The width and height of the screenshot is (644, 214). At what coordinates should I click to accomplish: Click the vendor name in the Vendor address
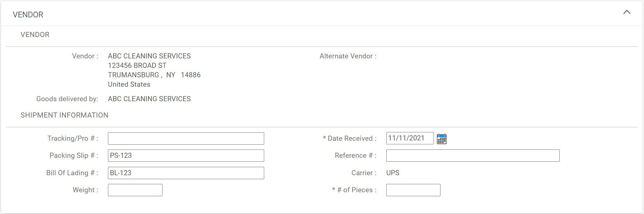(x=149, y=56)
